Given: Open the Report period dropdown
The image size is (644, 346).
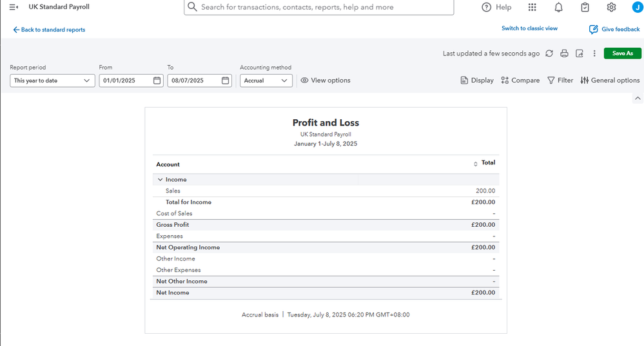Looking at the screenshot, I should (53, 81).
